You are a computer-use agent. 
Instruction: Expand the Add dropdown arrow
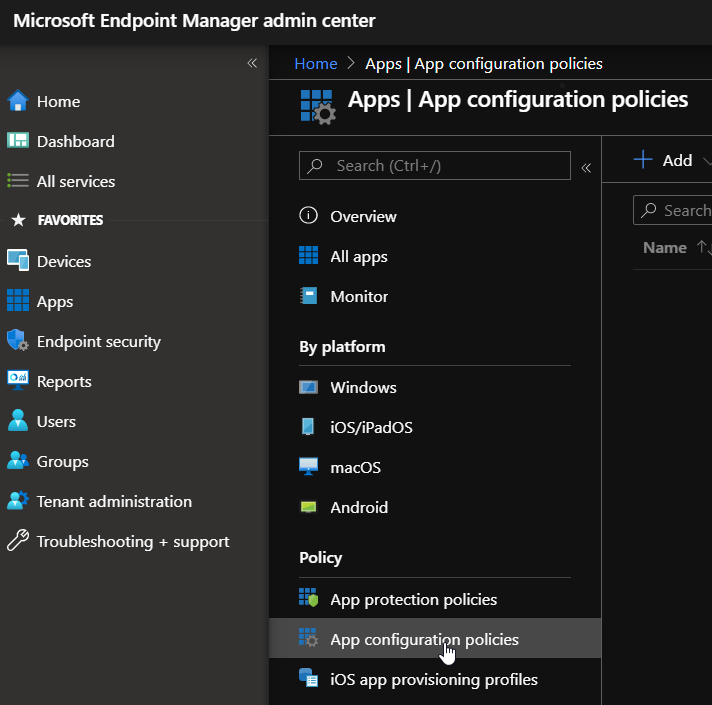point(707,161)
